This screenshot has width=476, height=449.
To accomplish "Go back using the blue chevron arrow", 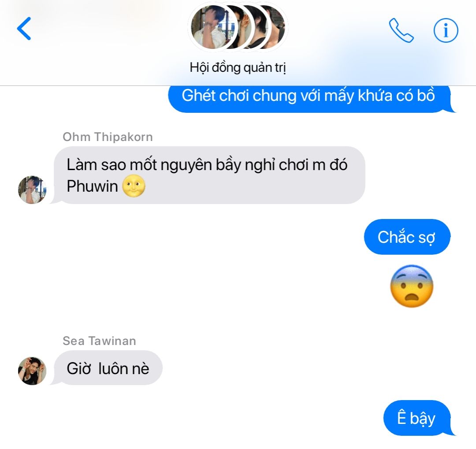I will coord(24,29).
